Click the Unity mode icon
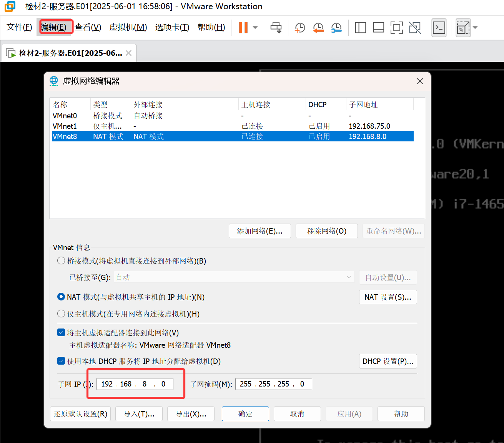Image resolution: width=504 pixels, height=443 pixels. click(x=415, y=28)
